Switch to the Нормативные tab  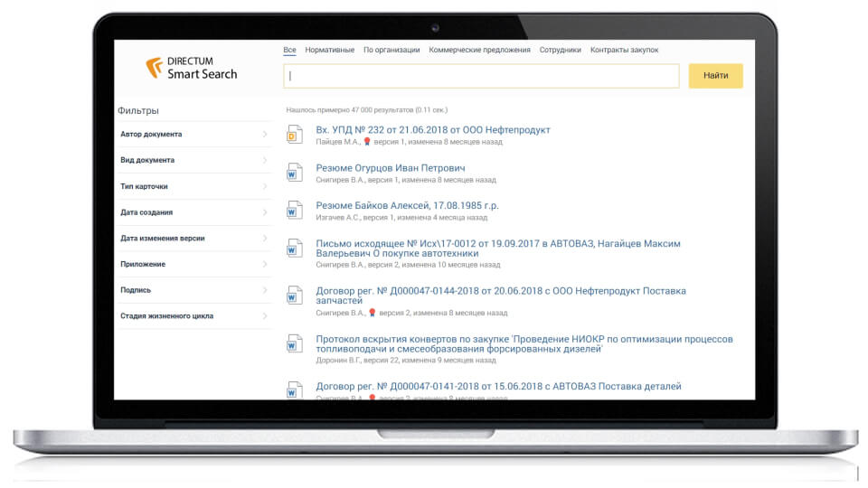329,50
